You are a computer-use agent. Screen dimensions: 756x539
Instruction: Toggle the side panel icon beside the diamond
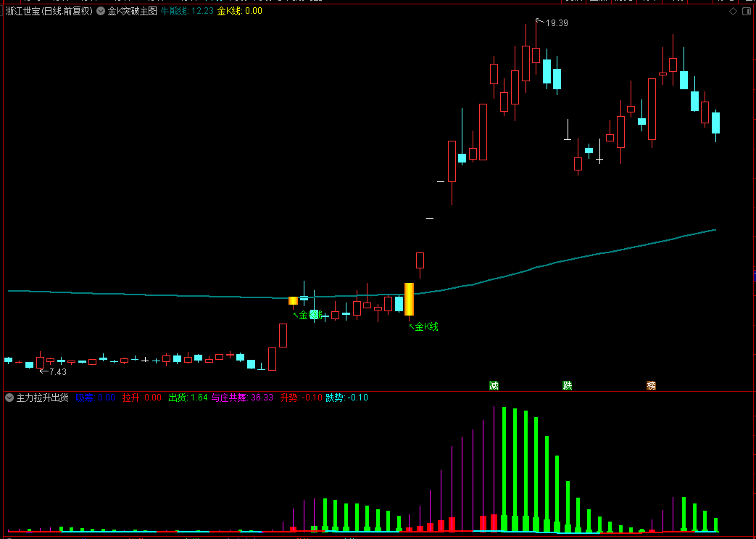click(x=746, y=11)
